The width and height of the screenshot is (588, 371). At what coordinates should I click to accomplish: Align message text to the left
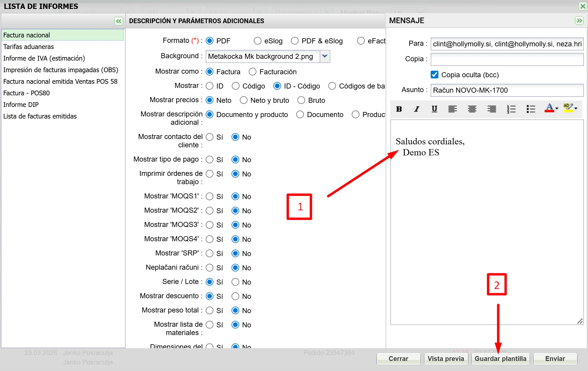coord(452,109)
